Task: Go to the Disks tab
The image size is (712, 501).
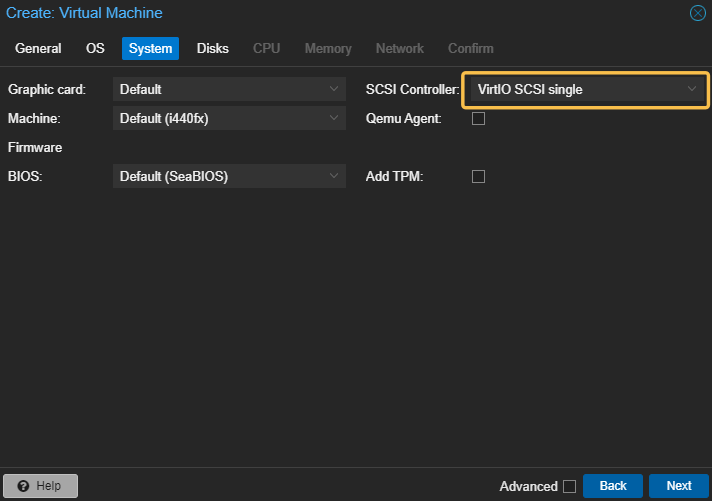Action: pyautogui.click(x=212, y=48)
